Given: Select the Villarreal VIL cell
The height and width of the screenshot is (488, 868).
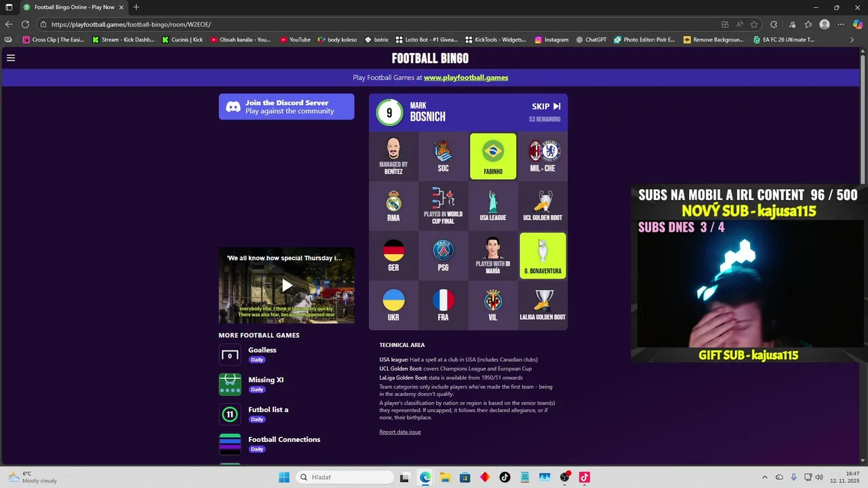Looking at the screenshot, I should pyautogui.click(x=493, y=306).
